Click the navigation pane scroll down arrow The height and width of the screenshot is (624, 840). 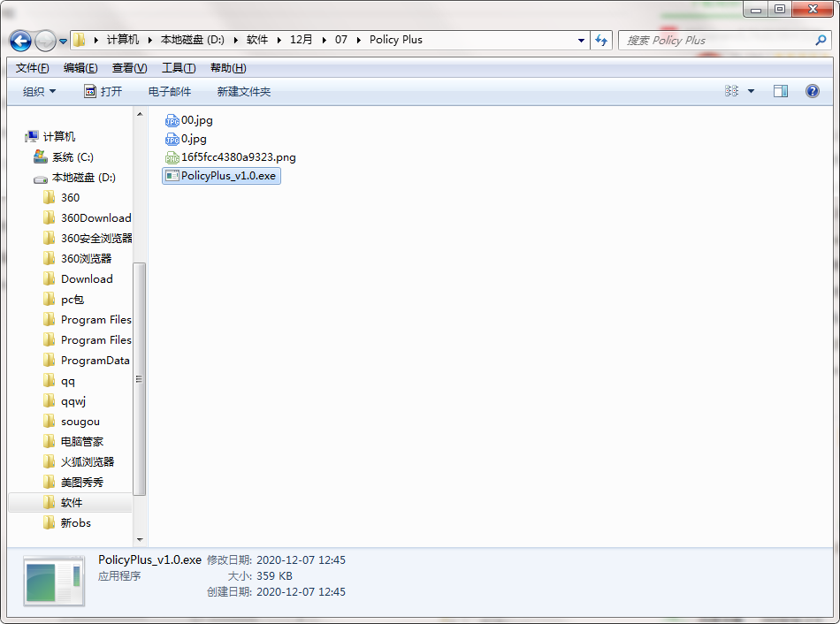pyautogui.click(x=140, y=539)
